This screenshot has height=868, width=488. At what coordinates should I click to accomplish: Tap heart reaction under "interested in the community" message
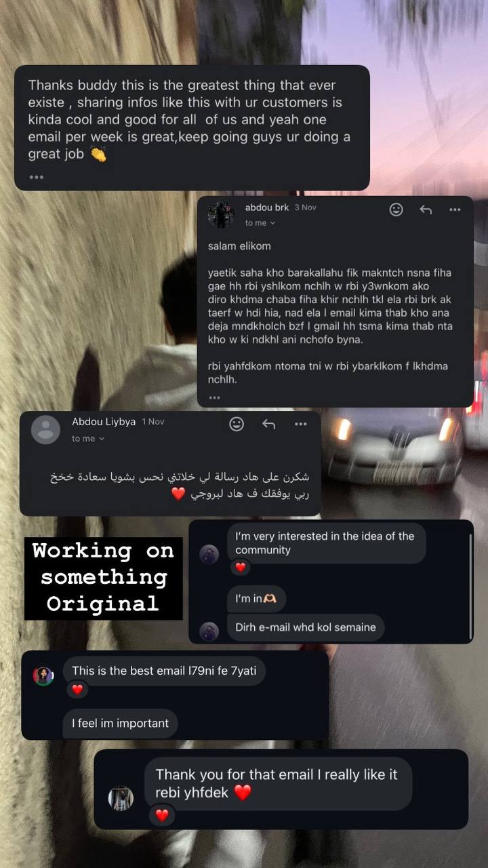click(240, 567)
